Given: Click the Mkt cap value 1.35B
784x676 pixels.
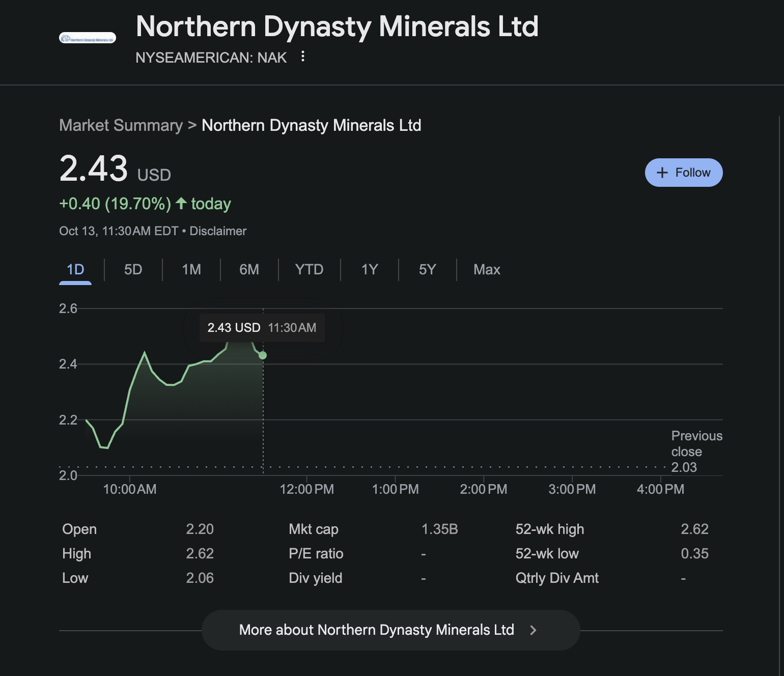Looking at the screenshot, I should pyautogui.click(x=440, y=529).
